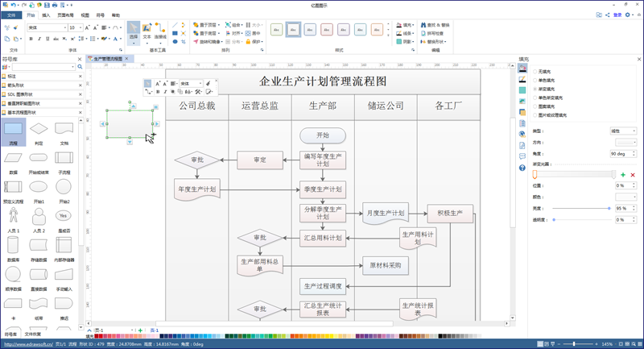
Task: Select 图案填充 pattern fill option
Action: (544, 106)
